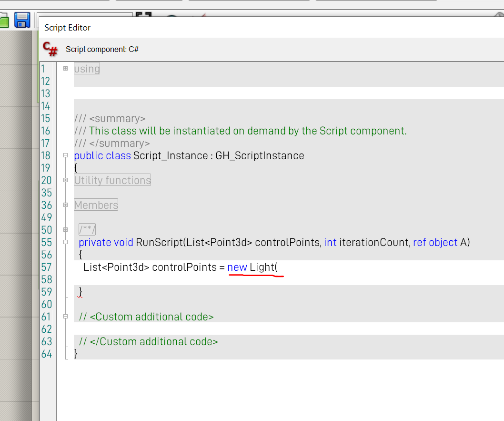The height and width of the screenshot is (421, 504).
Task: Expand the collapsed /**/ comment block
Action: (66, 230)
